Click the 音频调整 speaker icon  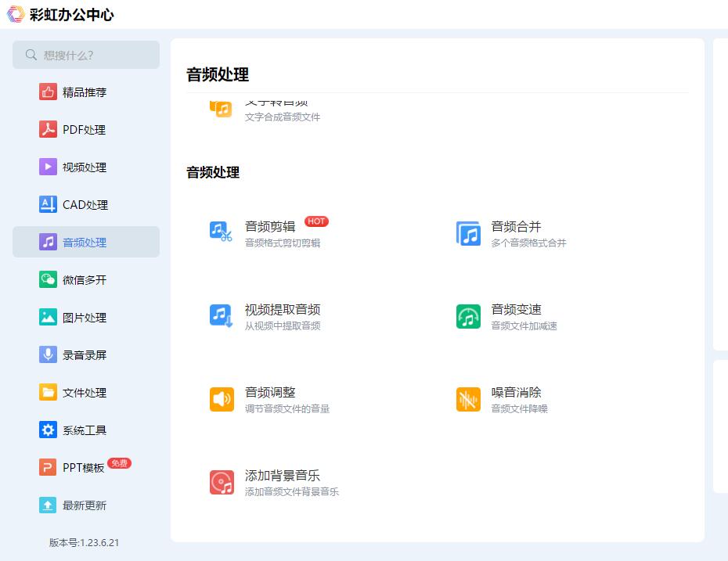(x=222, y=399)
